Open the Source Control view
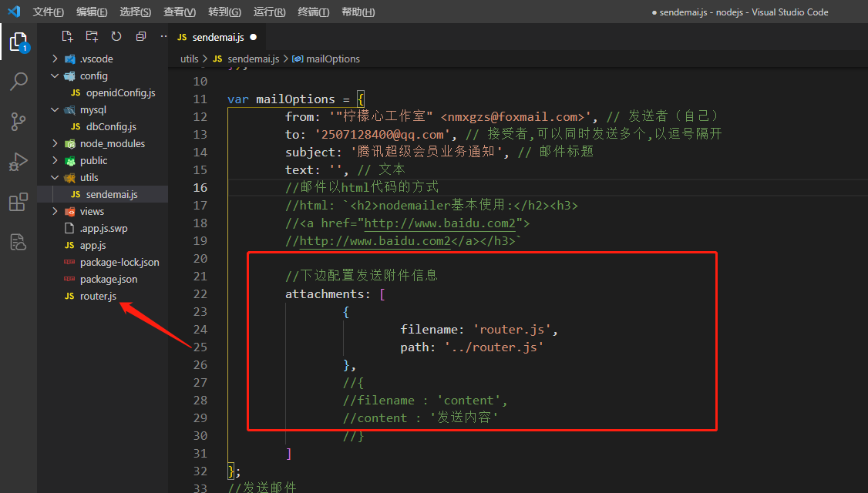The width and height of the screenshot is (868, 493). click(x=19, y=121)
